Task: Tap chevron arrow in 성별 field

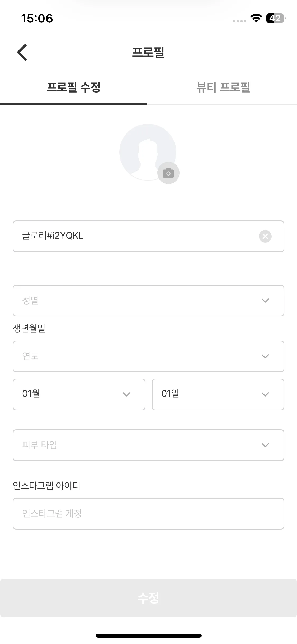Action: tap(265, 301)
